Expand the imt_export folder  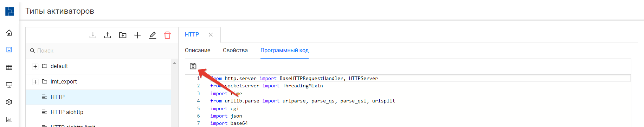[35, 82]
